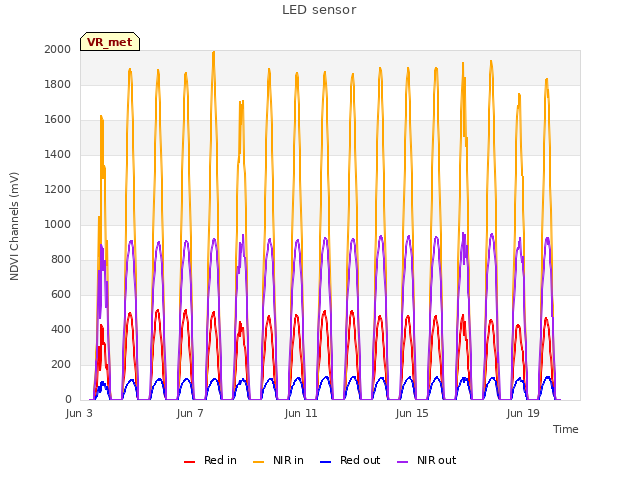Click the Jun 11 date tick label
The image size is (640, 480).
point(301,413)
